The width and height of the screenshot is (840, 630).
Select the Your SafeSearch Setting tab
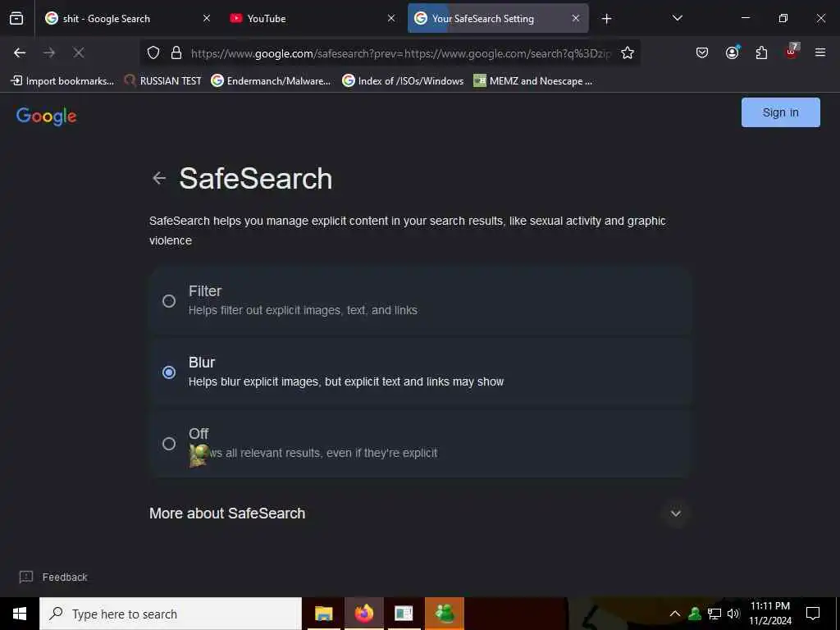498,18
